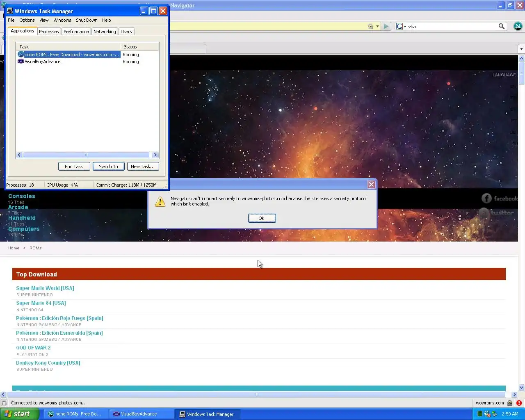525x420 pixels.
Task: Click the Task column header
Action: 68,47
